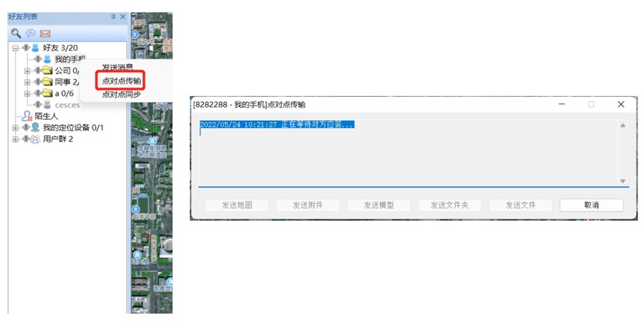Close the 好友列表 panel
644x329 pixels.
point(123,17)
